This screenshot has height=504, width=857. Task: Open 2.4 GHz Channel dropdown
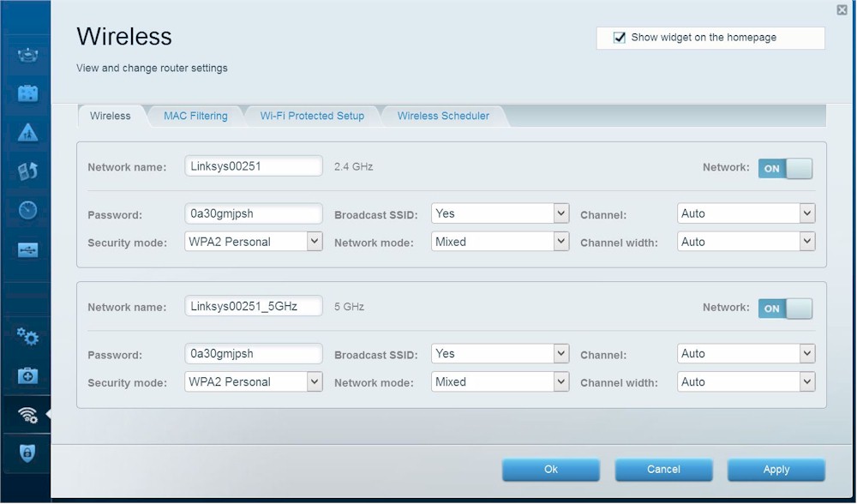click(746, 213)
